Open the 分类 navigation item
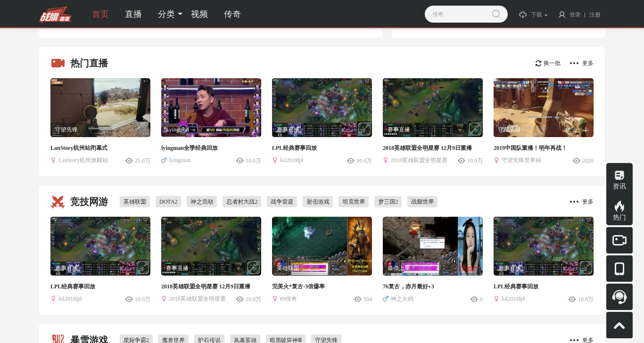The image size is (644, 343). pyautogui.click(x=166, y=14)
